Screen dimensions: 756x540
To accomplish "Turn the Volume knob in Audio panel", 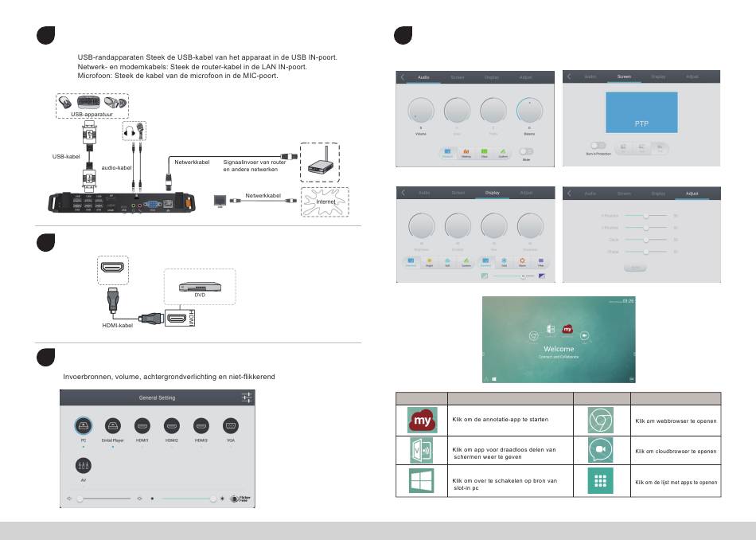I will 421,110.
